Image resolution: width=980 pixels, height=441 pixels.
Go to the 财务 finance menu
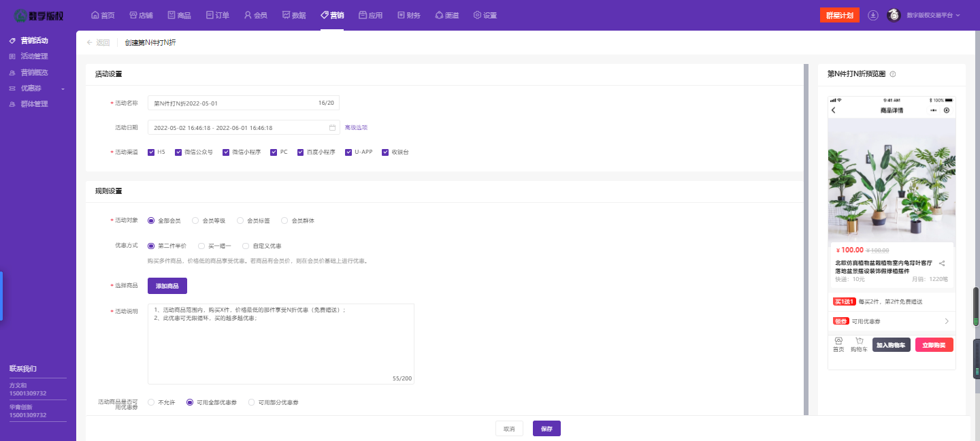(x=408, y=15)
